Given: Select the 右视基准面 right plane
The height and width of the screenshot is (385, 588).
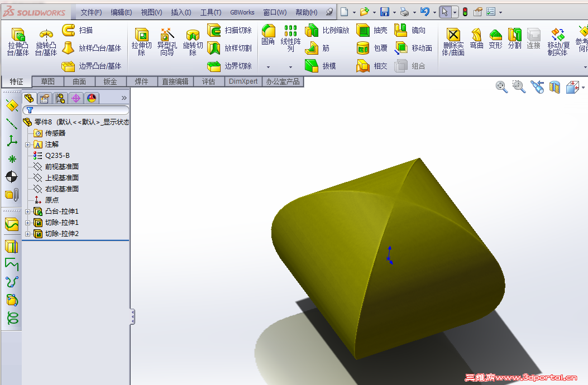Looking at the screenshot, I should pyautogui.click(x=62, y=189).
